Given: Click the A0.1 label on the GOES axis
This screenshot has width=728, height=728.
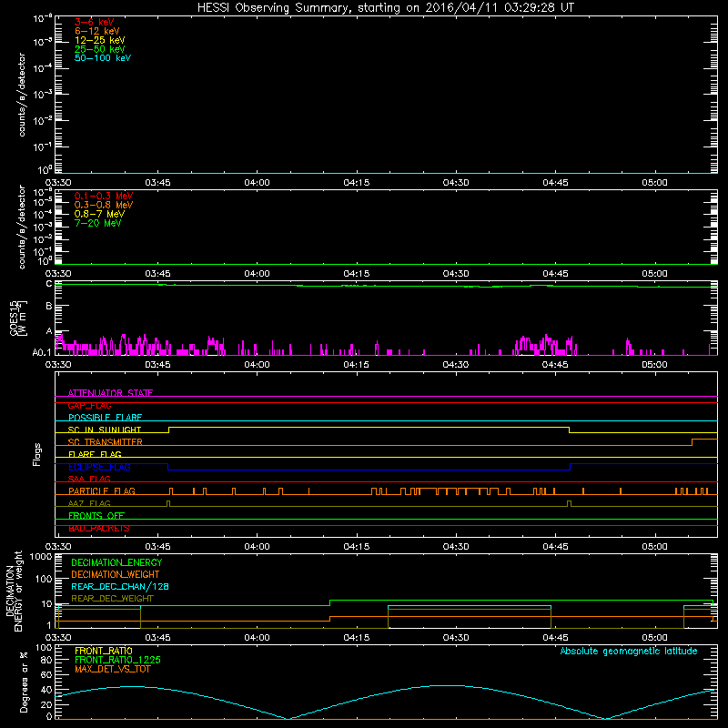Looking at the screenshot, I should (x=42, y=353).
